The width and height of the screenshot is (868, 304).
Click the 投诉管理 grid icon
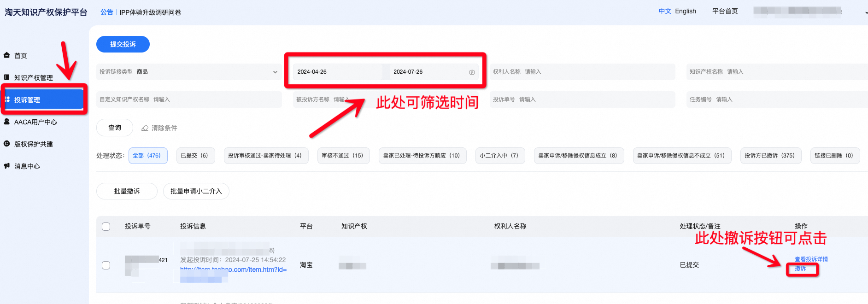click(x=7, y=99)
